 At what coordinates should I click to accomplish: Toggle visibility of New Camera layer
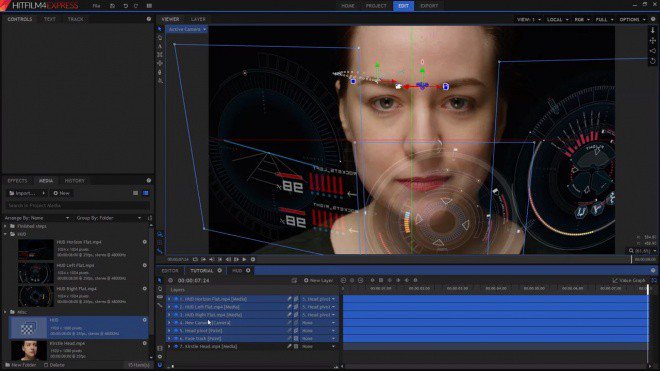(x=176, y=323)
